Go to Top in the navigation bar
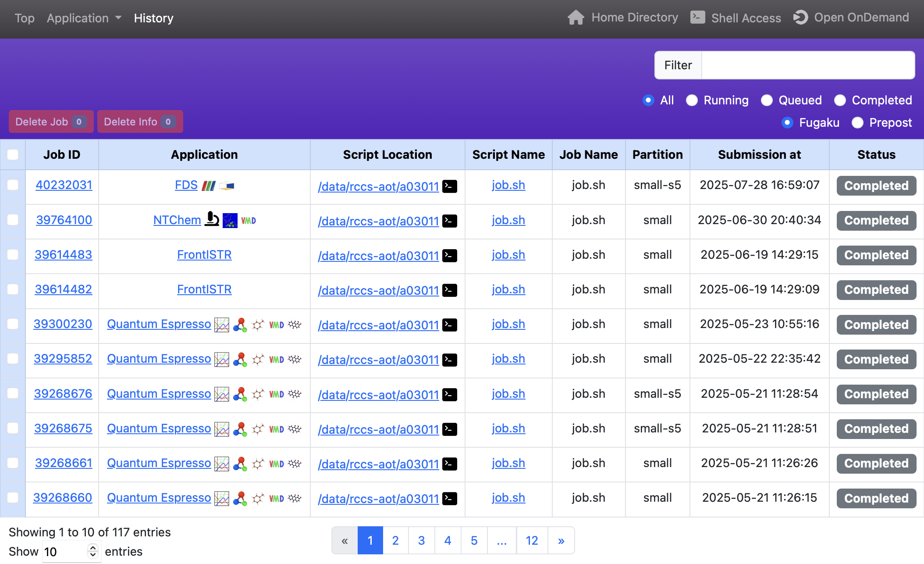The image size is (924, 564). tap(25, 18)
